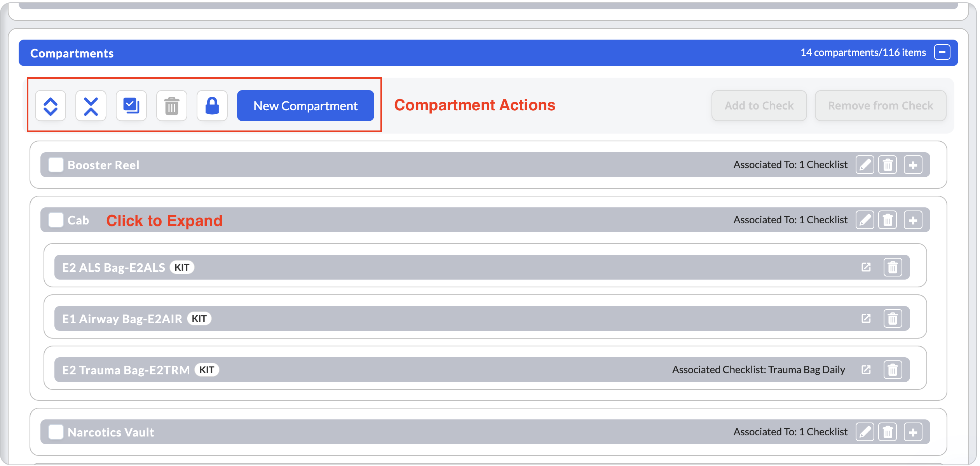Screen dimensions: 980x466
Task: Delete the Cab compartment
Action: point(888,220)
